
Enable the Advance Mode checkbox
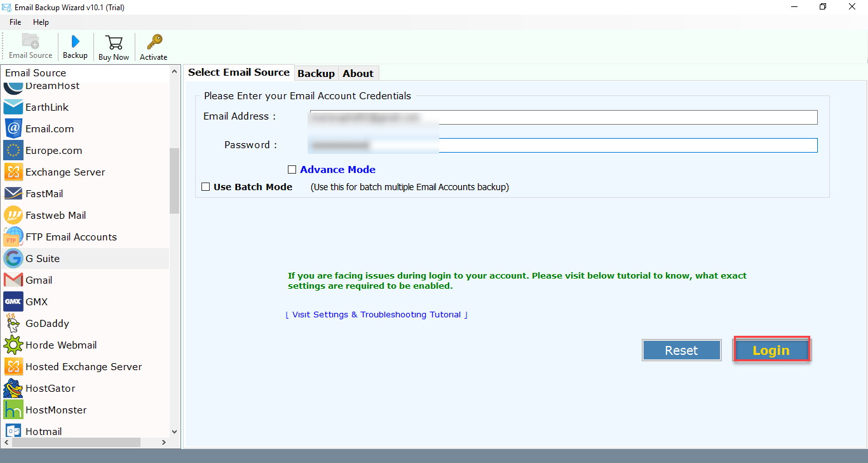(292, 170)
